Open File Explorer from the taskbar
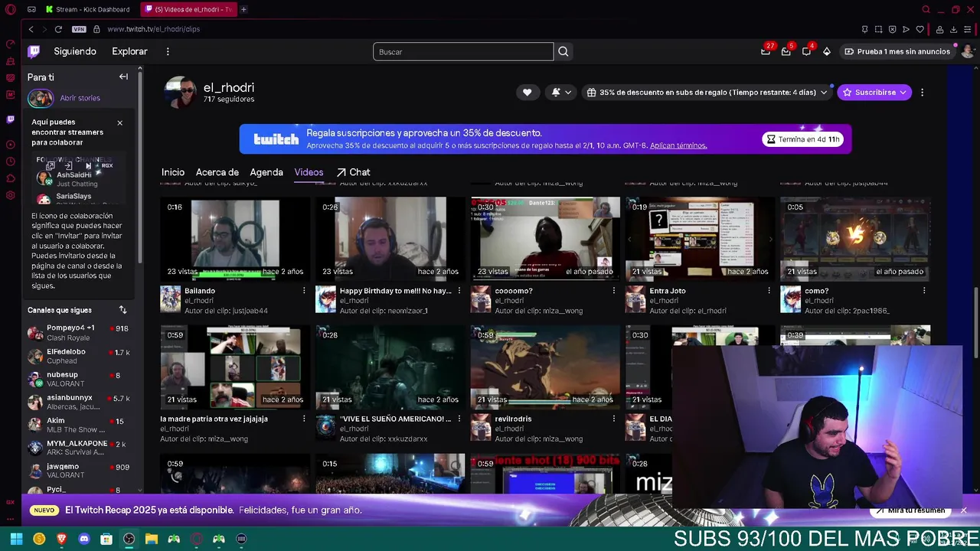The width and height of the screenshot is (980, 551). tap(152, 539)
